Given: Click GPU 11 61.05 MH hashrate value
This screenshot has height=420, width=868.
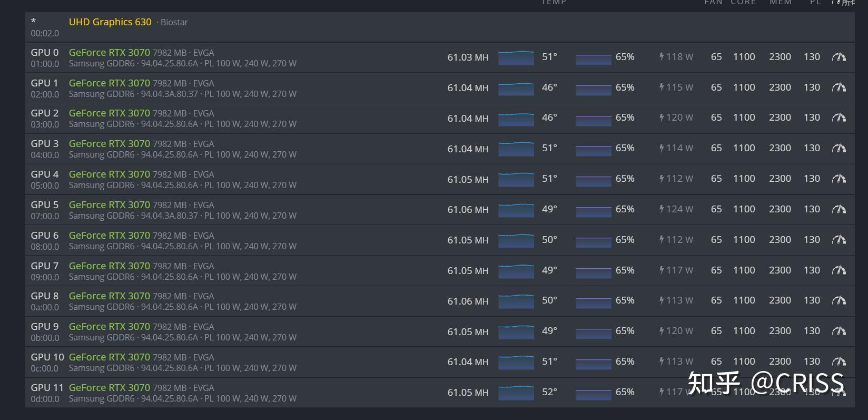Looking at the screenshot, I should pos(468,393).
